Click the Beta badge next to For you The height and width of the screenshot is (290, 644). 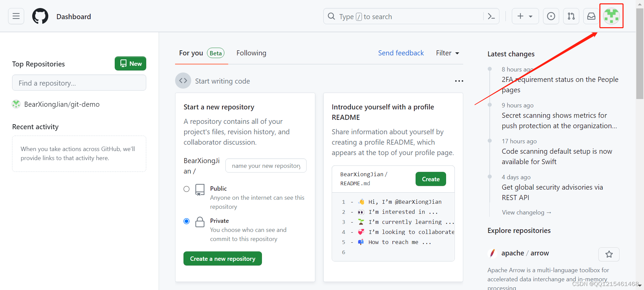tap(216, 53)
